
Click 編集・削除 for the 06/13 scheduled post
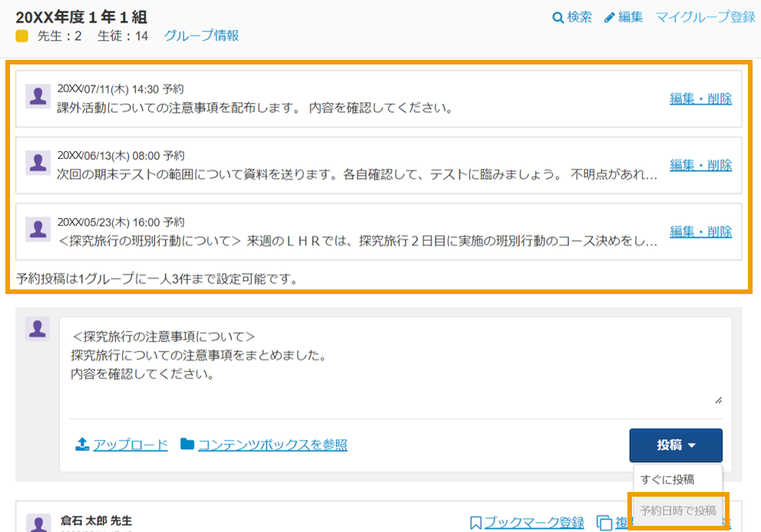pos(701,165)
